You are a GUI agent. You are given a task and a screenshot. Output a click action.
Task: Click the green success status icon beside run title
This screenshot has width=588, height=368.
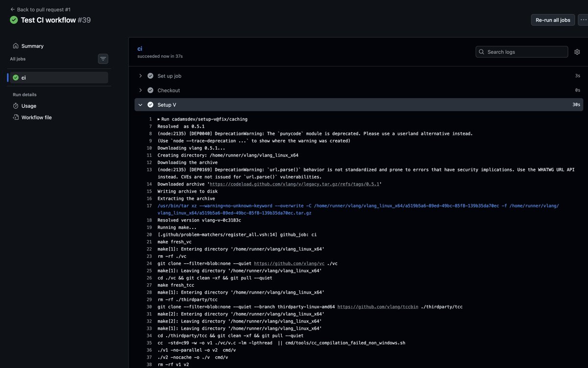[x=14, y=20]
